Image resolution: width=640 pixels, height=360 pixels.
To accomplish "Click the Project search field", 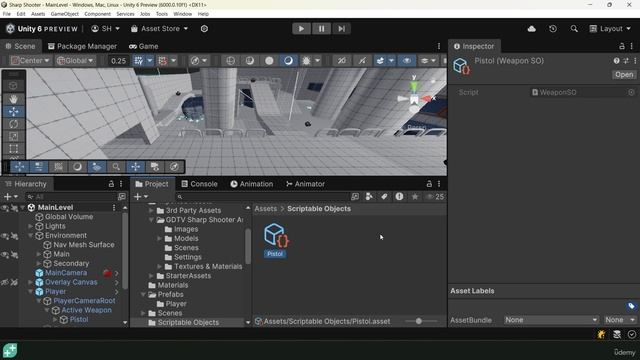I will click(x=263, y=197).
